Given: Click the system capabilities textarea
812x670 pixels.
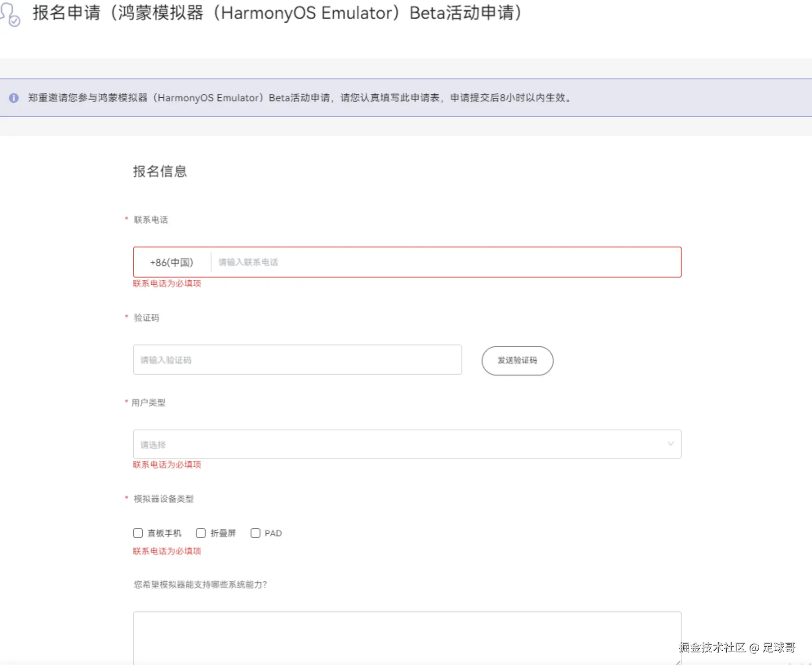Looking at the screenshot, I should pos(407,638).
